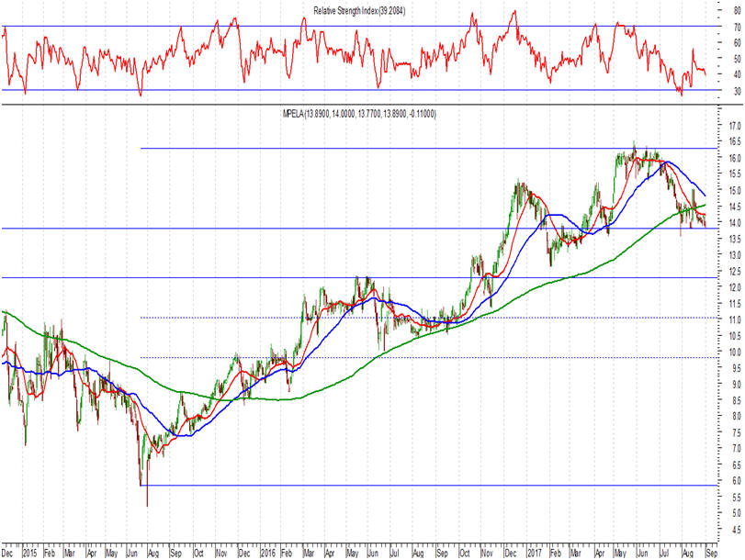Select the 60 label on RSI axis
Viewport: 745px width, 560px height.
[x=737, y=42]
